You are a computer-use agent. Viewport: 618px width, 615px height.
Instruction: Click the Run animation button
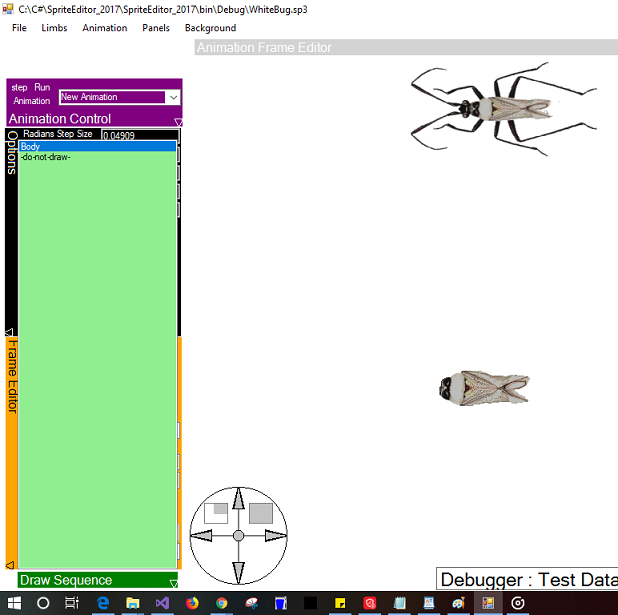pyautogui.click(x=42, y=87)
